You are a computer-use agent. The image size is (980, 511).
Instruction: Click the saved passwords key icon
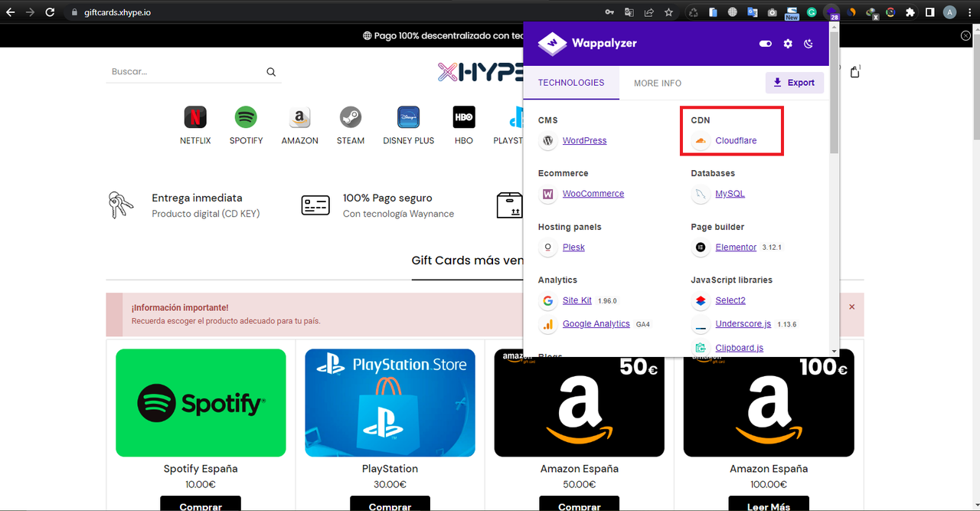coord(609,12)
